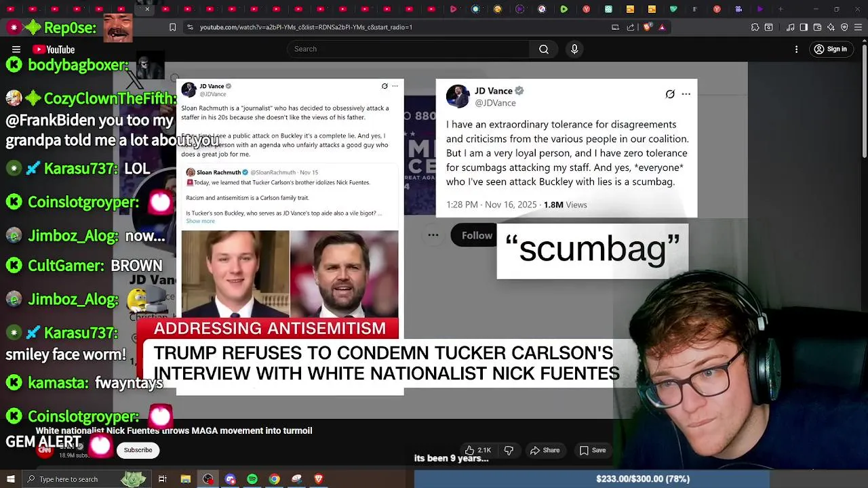Screen dimensions: 868x488
Task: Click the Follow button in the video
Action: [476, 235]
